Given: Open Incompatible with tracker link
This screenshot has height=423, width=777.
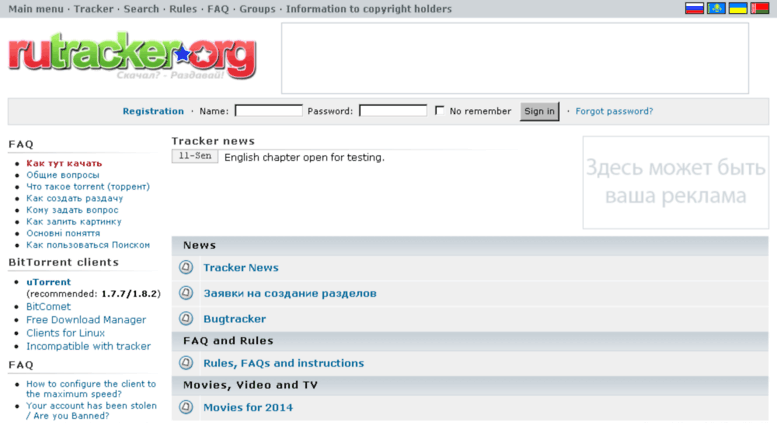Looking at the screenshot, I should 88,346.
